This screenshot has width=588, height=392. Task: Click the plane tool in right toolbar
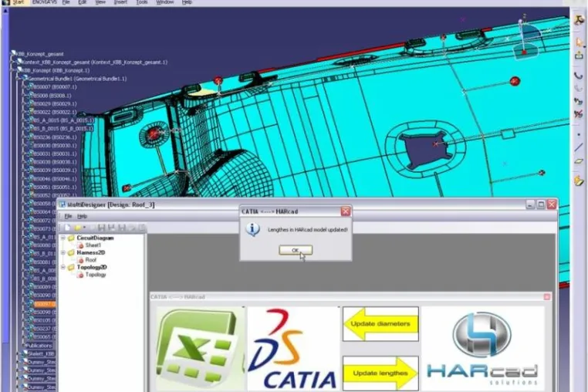[x=579, y=161]
